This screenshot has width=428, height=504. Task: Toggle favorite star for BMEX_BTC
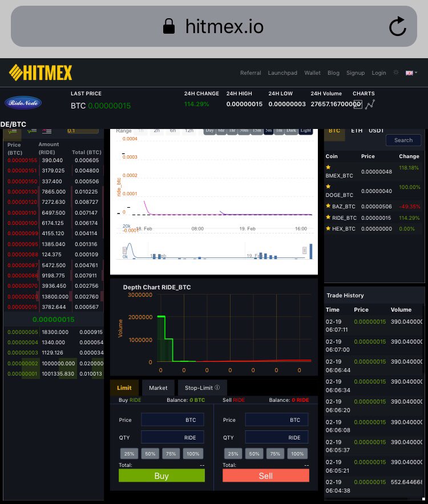[x=328, y=167]
